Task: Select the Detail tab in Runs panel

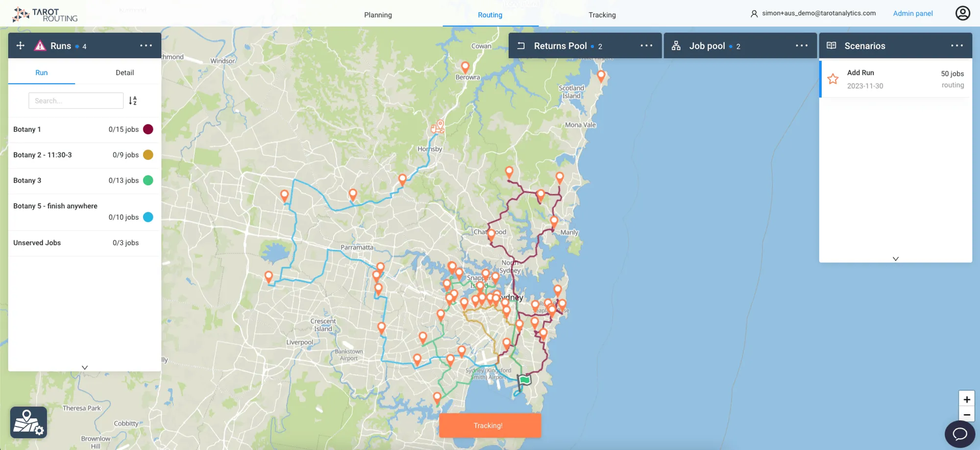Action: click(x=124, y=73)
